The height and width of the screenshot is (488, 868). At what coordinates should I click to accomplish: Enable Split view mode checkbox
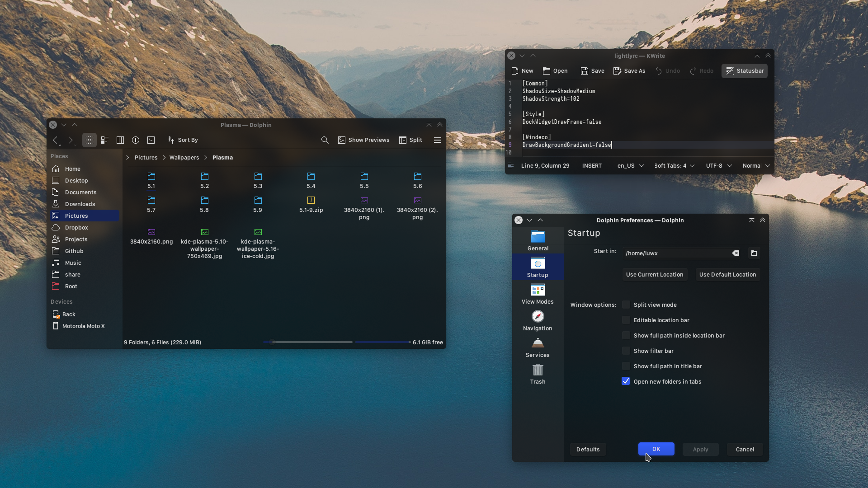pos(626,305)
